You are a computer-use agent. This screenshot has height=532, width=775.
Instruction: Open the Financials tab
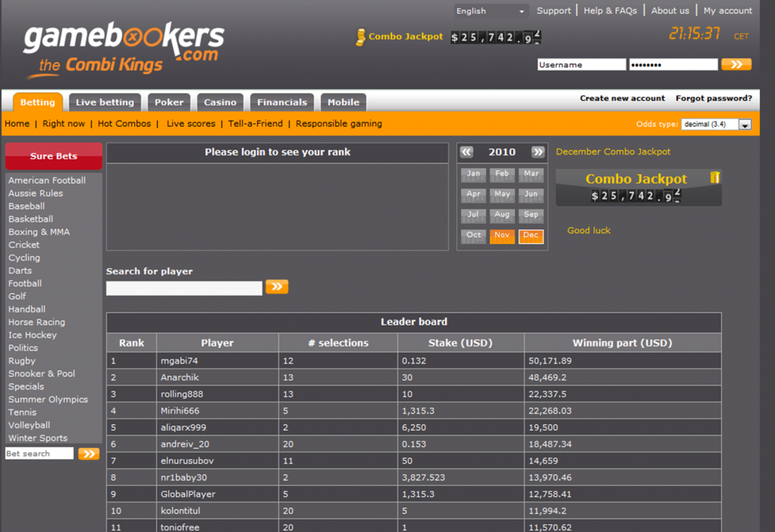[282, 102]
